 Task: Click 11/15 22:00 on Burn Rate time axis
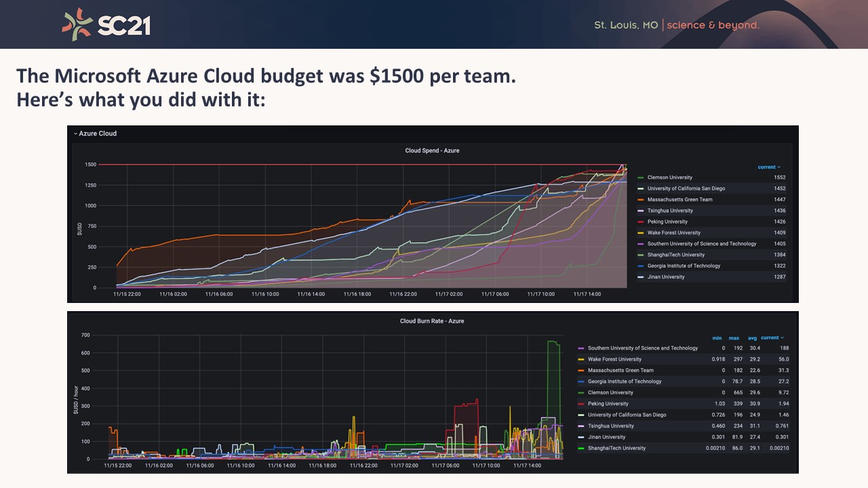coord(119,466)
